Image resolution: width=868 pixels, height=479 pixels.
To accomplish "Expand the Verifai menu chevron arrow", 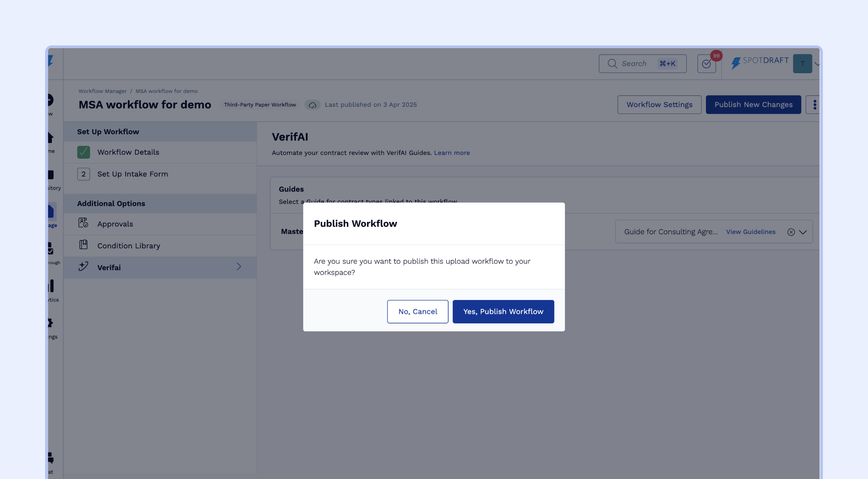I will click(x=239, y=267).
